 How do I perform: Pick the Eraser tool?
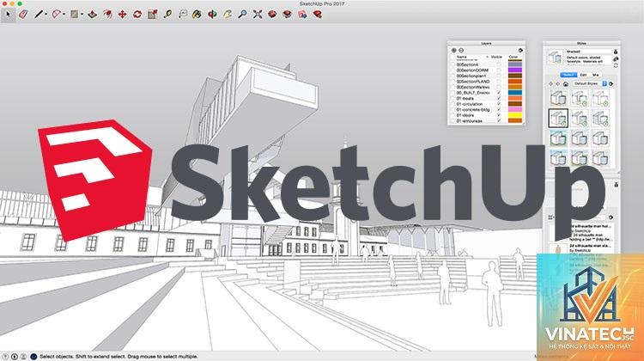tap(23, 15)
